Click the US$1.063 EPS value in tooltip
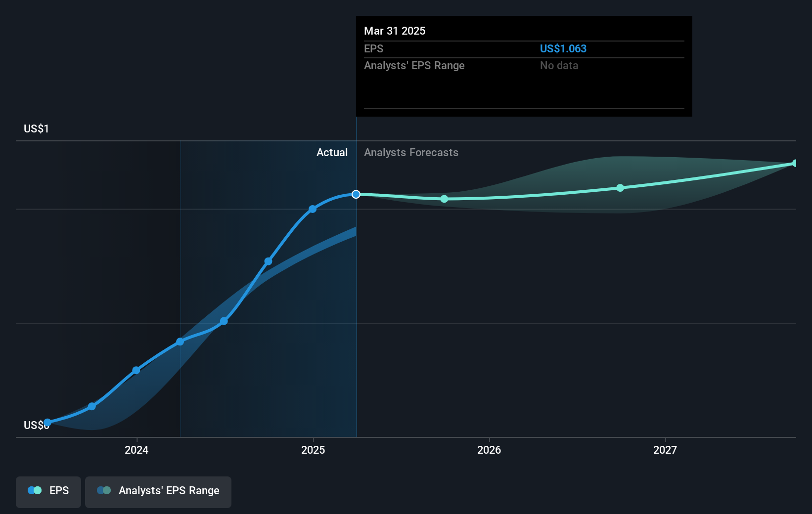Image resolution: width=812 pixels, height=514 pixels. 563,48
